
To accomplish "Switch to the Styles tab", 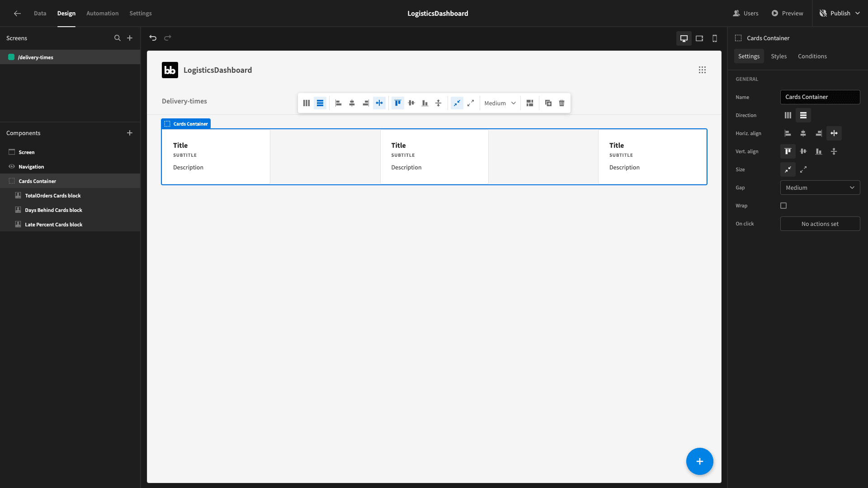I will point(778,56).
